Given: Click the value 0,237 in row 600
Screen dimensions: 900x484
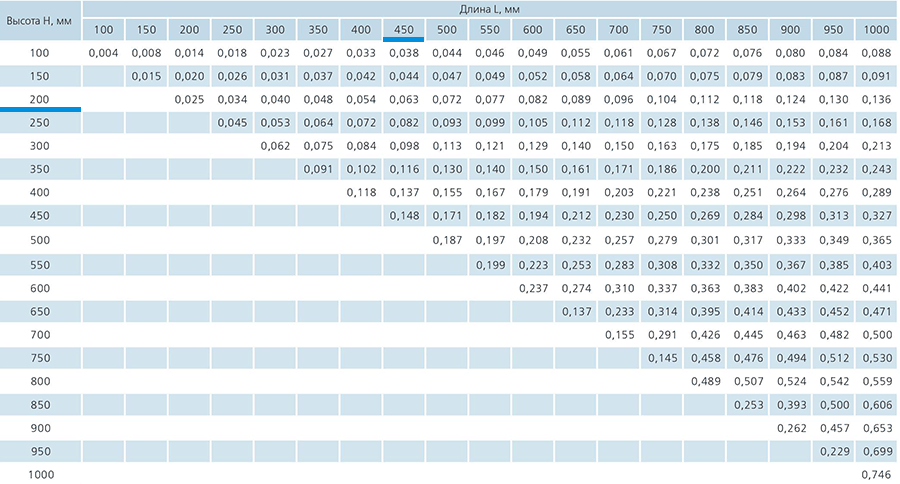Looking at the screenshot, I should tap(533, 288).
